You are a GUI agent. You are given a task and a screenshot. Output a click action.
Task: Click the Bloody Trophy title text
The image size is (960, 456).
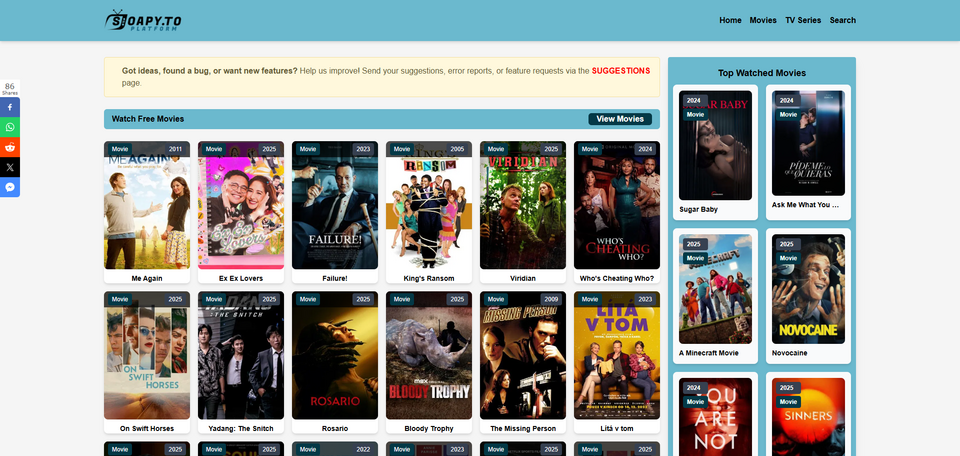point(429,428)
